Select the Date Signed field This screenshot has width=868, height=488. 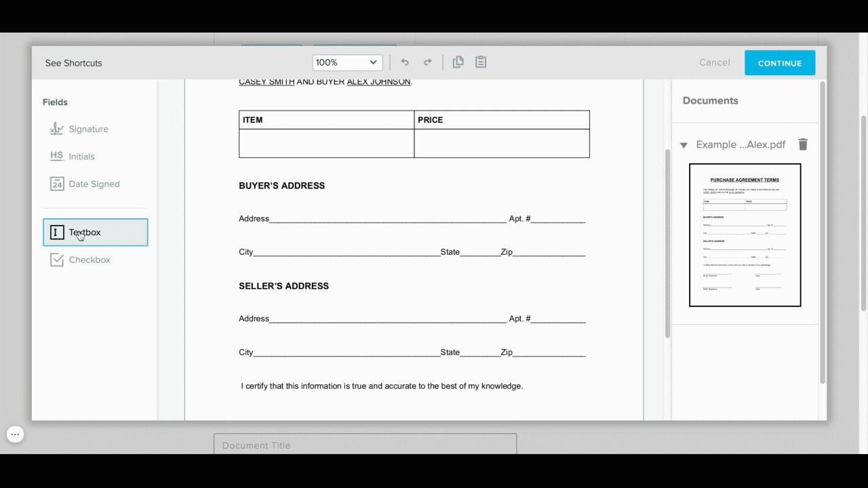(x=85, y=184)
